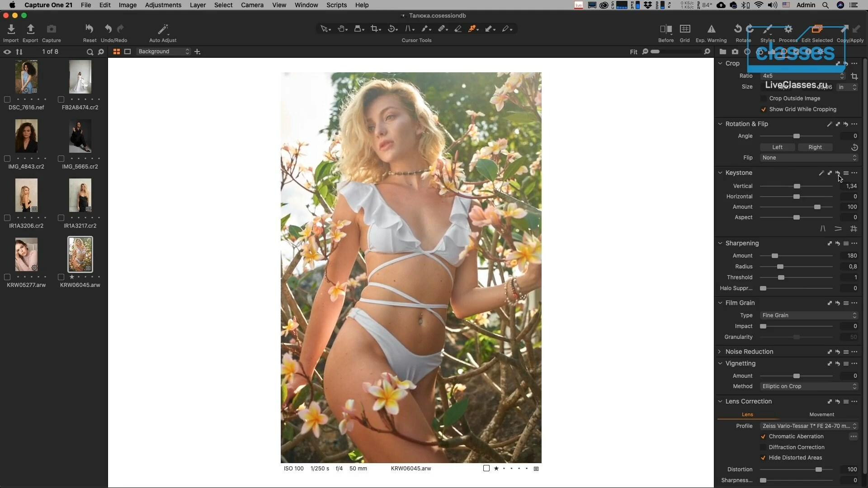Click the Reset adjustments icon
Image resolution: width=868 pixels, height=488 pixels.
point(90,29)
